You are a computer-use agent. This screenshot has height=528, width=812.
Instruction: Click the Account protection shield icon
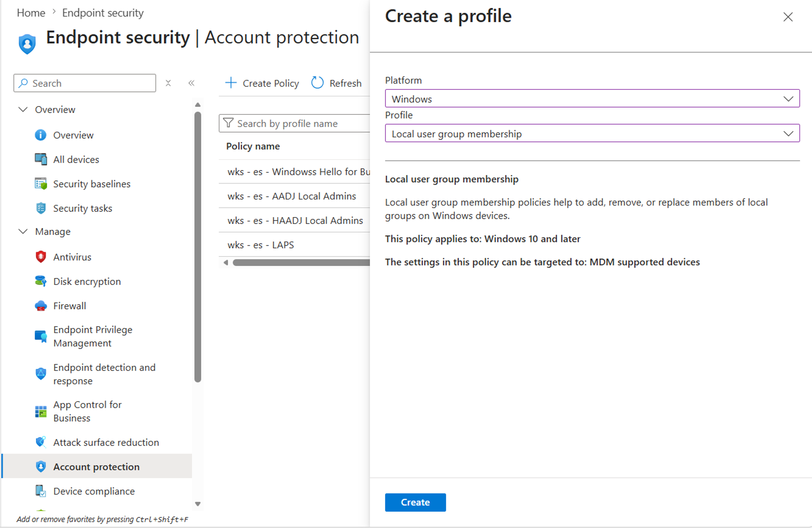(41, 466)
